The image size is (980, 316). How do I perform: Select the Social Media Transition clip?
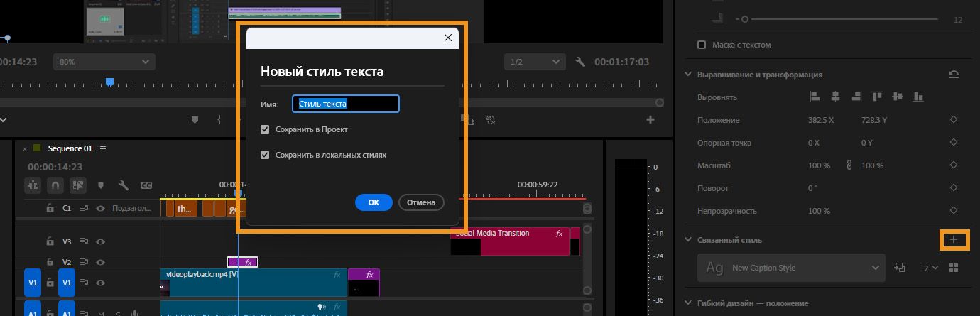click(x=511, y=241)
